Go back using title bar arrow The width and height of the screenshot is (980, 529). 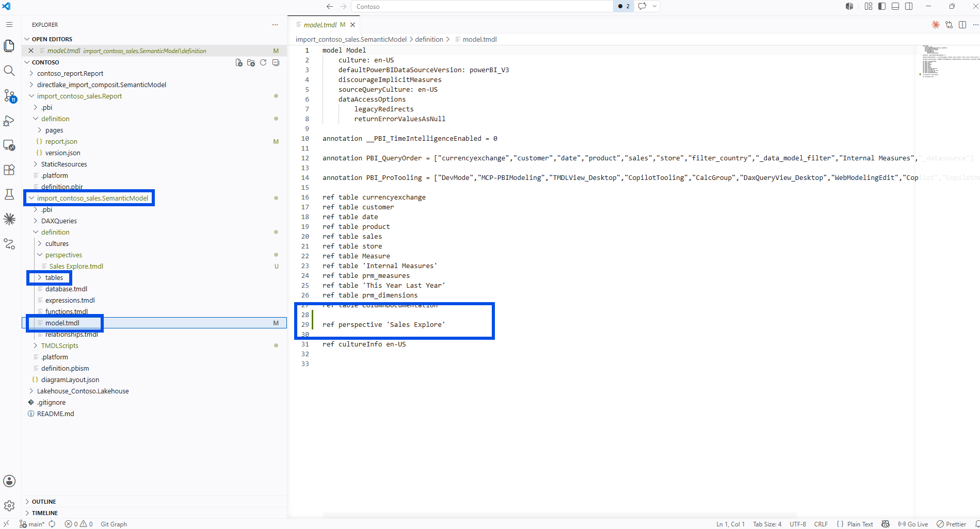coord(330,6)
